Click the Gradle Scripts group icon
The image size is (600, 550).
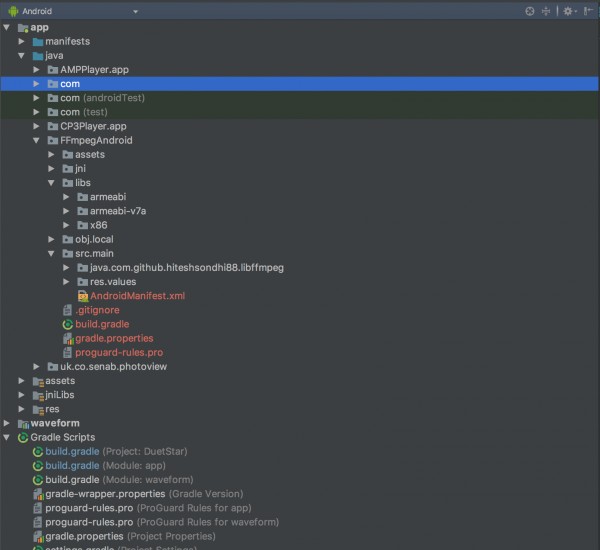[x=23, y=437]
